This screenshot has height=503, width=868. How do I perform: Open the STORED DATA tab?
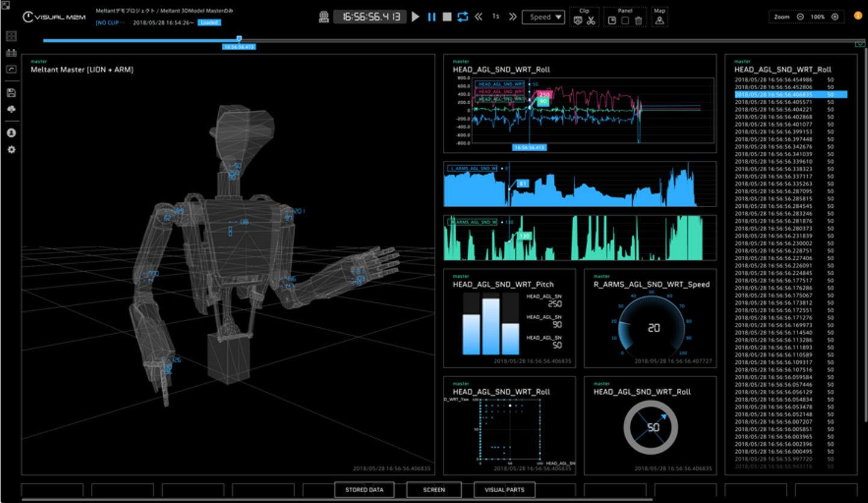pos(364,490)
